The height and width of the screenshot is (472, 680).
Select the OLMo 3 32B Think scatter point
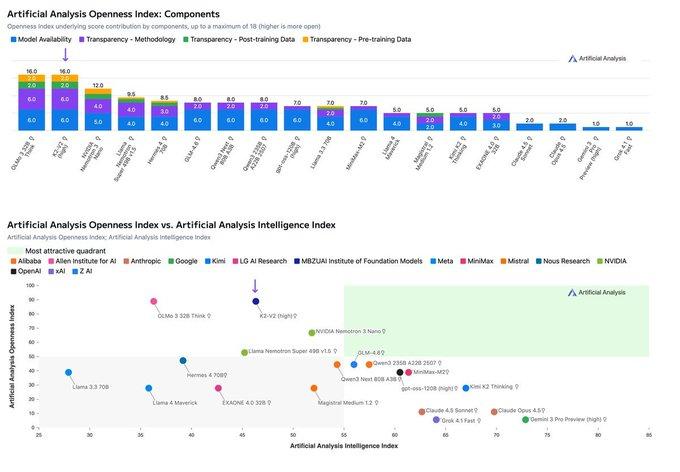154,301
